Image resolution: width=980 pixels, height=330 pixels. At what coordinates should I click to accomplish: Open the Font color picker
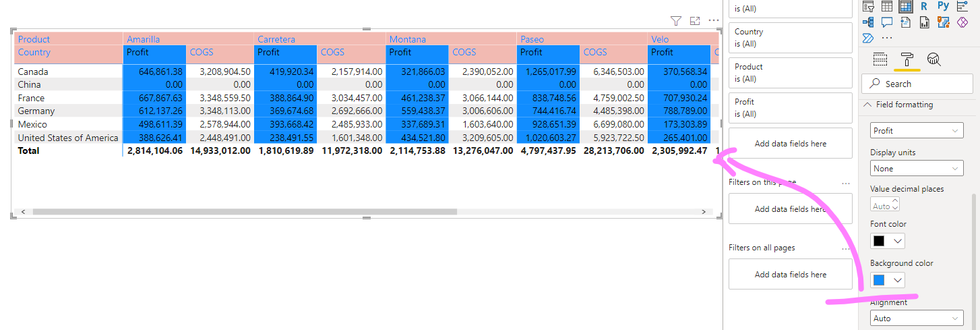click(888, 241)
